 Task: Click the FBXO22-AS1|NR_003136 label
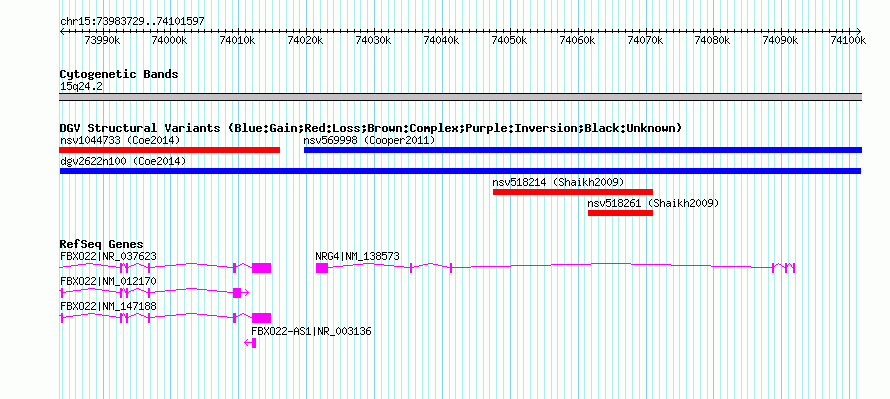click(311, 331)
